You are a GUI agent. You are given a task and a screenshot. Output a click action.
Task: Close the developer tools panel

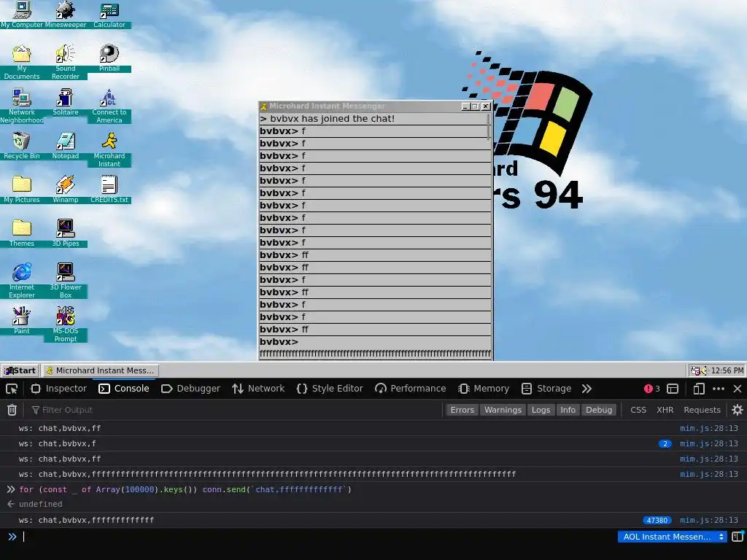click(738, 389)
